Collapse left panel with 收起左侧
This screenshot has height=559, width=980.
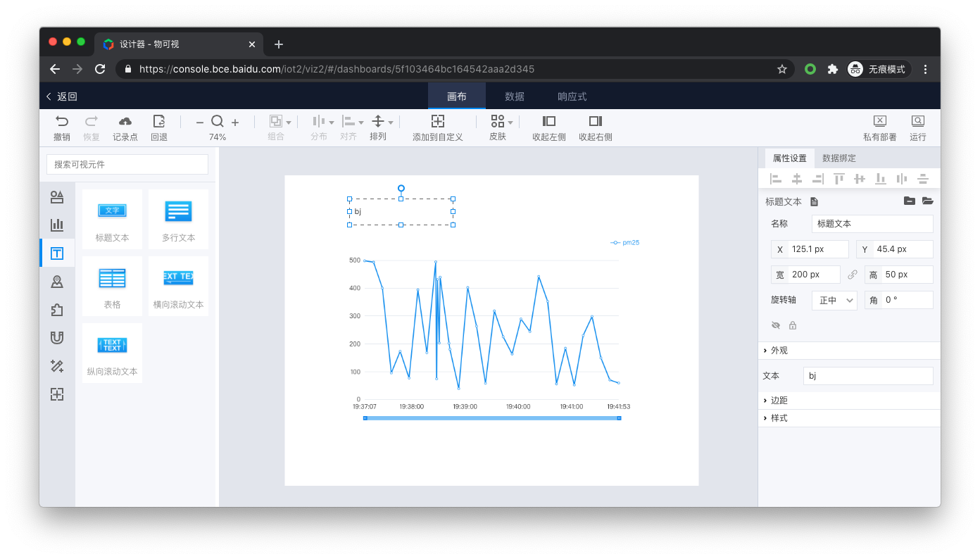[549, 121]
